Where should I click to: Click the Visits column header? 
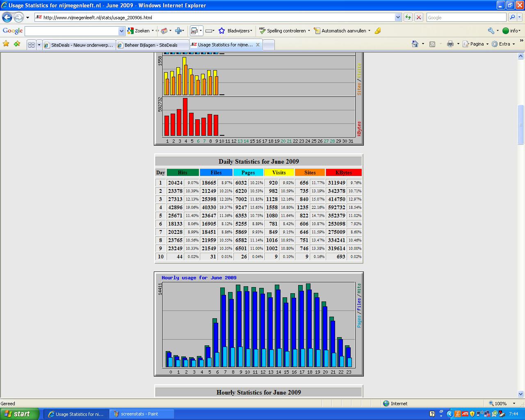click(x=279, y=173)
